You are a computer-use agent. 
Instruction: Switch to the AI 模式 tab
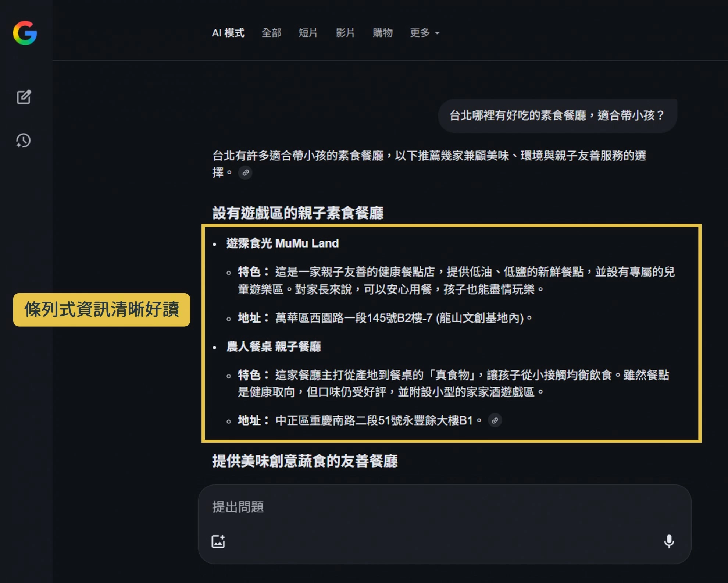(228, 33)
